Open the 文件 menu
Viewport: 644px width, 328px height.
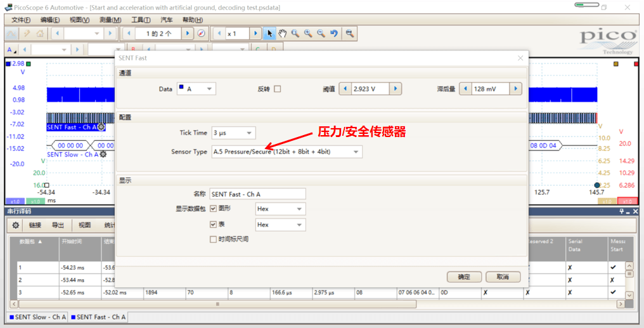click(x=21, y=20)
